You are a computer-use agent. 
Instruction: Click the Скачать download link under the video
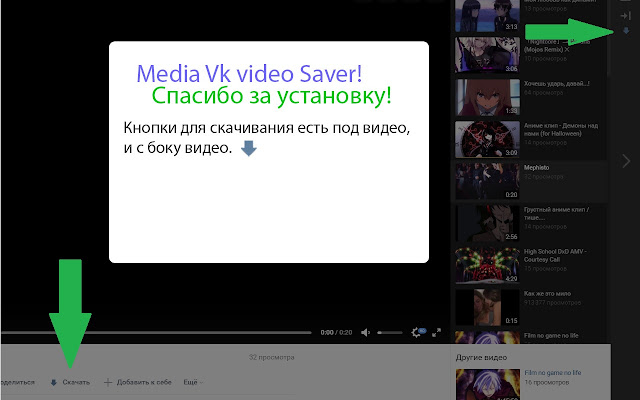click(x=76, y=382)
